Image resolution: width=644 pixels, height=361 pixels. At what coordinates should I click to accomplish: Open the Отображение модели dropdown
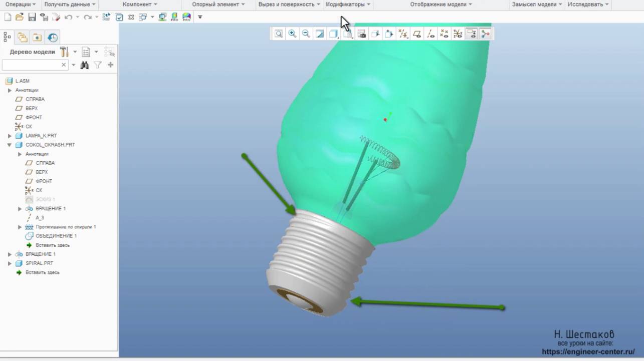(x=442, y=5)
